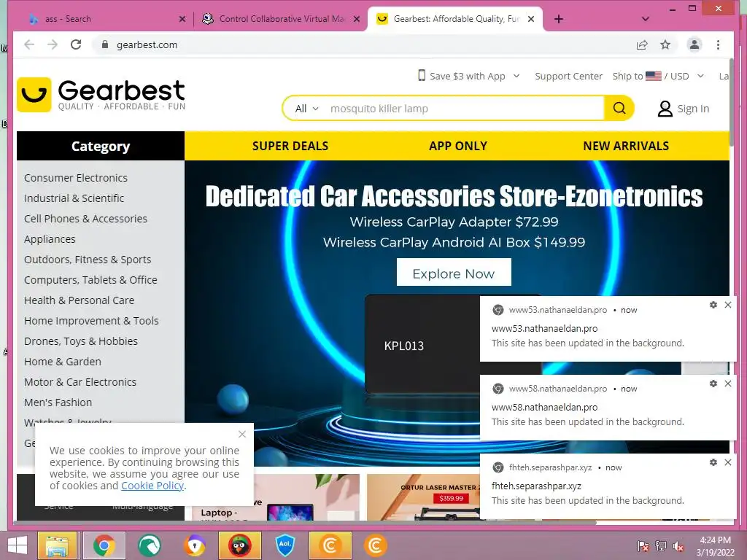The image size is (747, 560).
Task: Expand the All category search dropdown
Action: point(306,109)
